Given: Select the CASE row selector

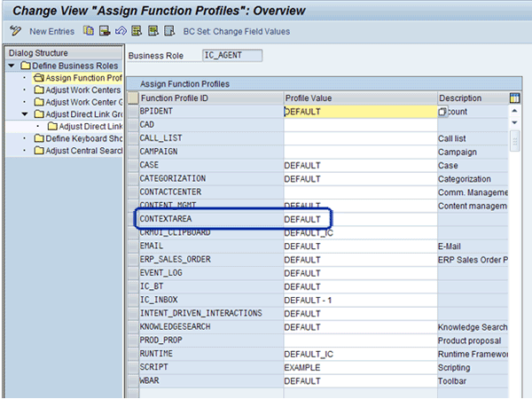Looking at the screenshot, I should (x=133, y=166).
